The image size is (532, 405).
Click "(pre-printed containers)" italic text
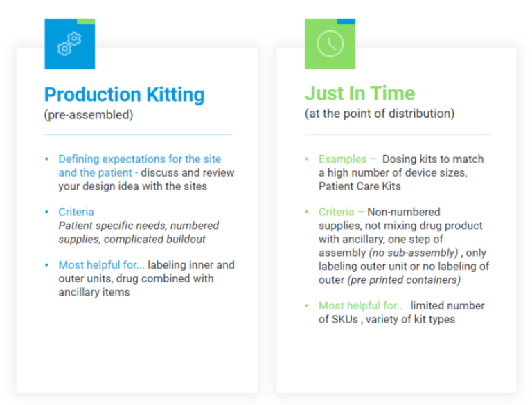pyautogui.click(x=404, y=280)
